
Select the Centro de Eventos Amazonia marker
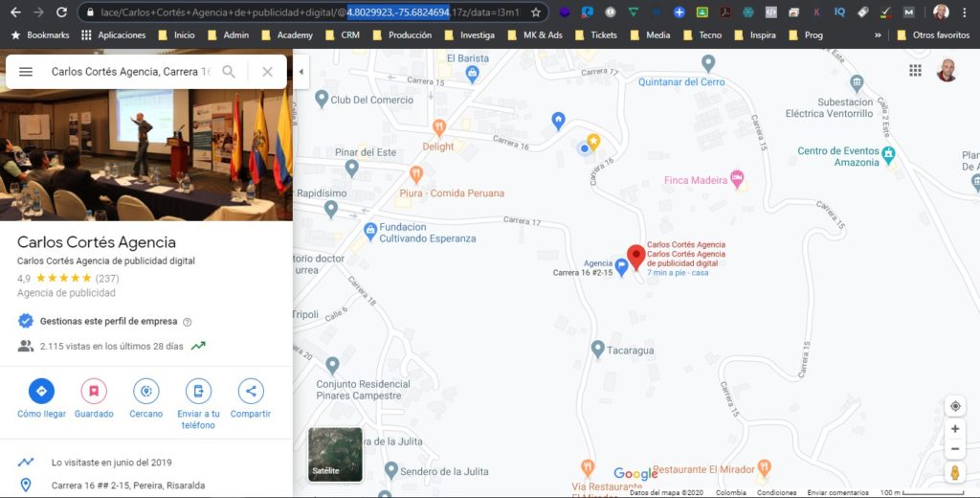[888, 154]
